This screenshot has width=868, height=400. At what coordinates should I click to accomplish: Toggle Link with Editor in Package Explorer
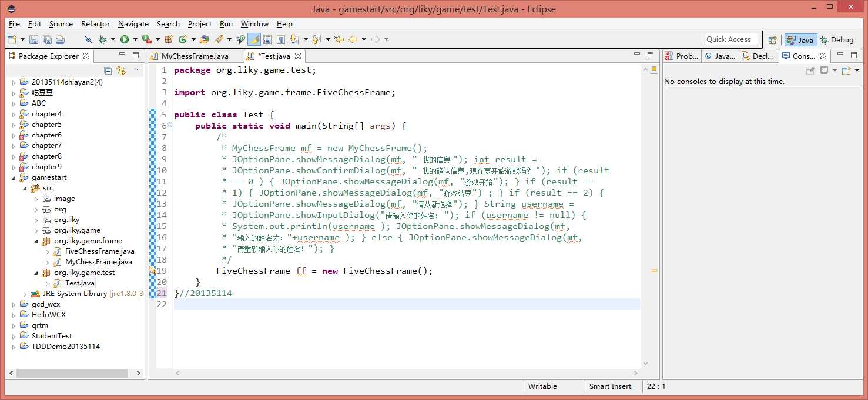(x=121, y=70)
